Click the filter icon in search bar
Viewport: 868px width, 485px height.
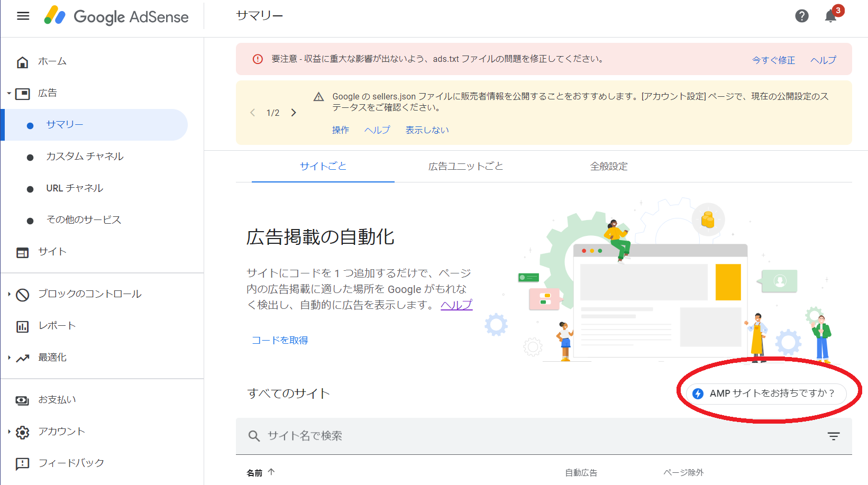click(833, 436)
